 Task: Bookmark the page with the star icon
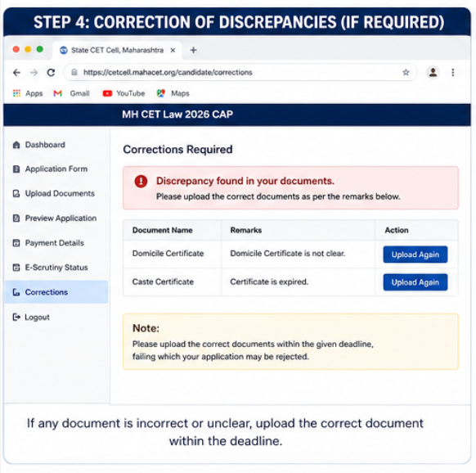pos(406,72)
